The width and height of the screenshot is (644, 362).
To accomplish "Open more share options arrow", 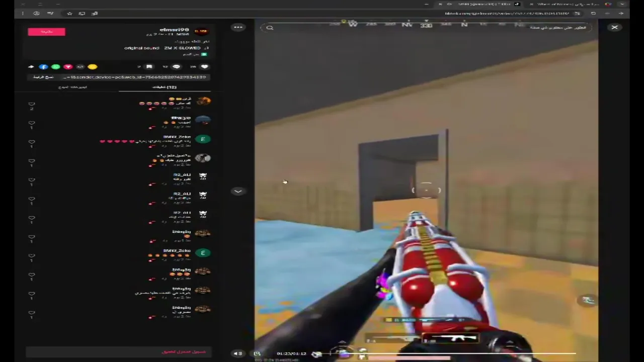I will [x=31, y=66].
